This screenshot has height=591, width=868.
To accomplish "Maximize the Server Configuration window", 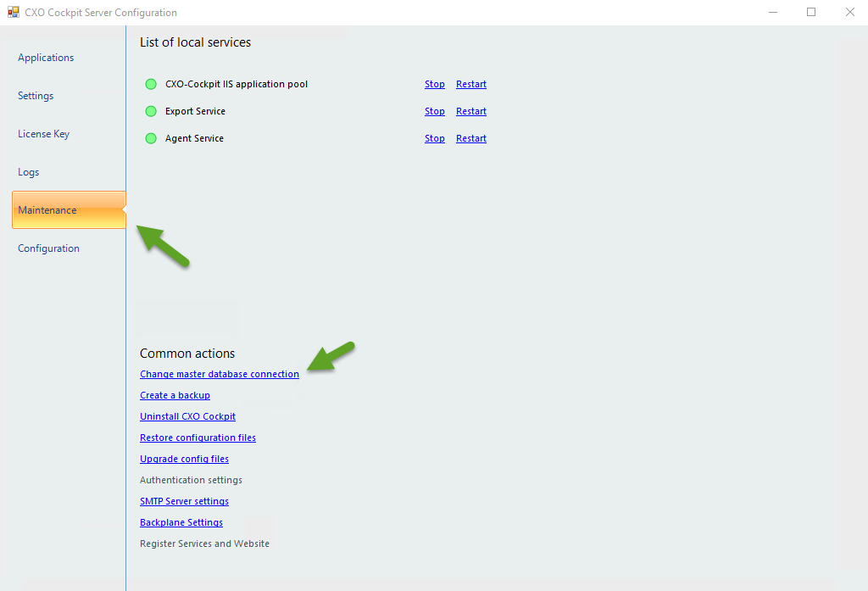I will 811,12.
